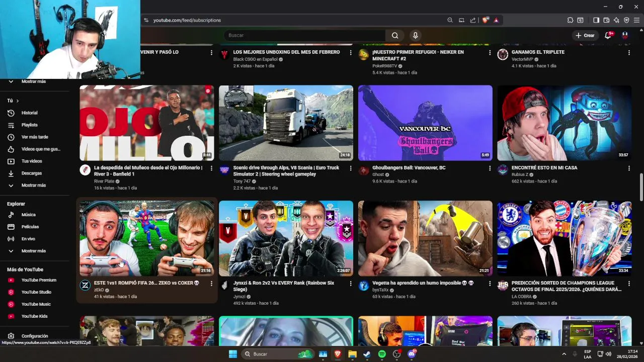Open options for PREDICCIÓN SORTEO video

click(629, 284)
